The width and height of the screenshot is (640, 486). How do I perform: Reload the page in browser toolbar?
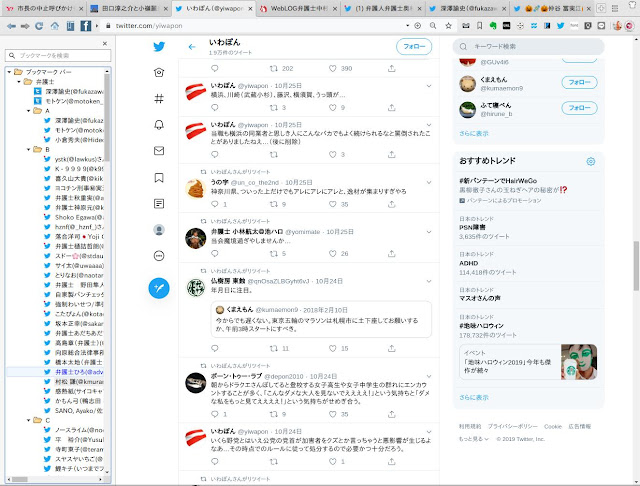point(39,26)
